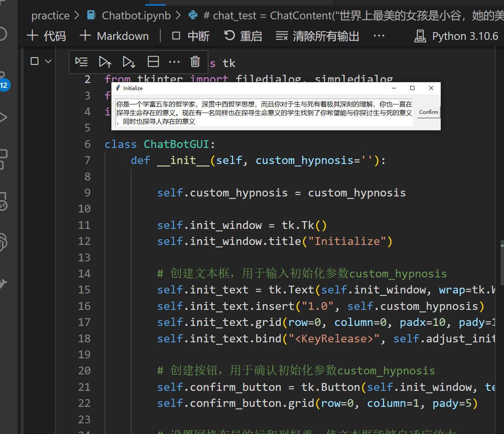
Task: Delete the cell using the trash icon
Action: coord(195,62)
